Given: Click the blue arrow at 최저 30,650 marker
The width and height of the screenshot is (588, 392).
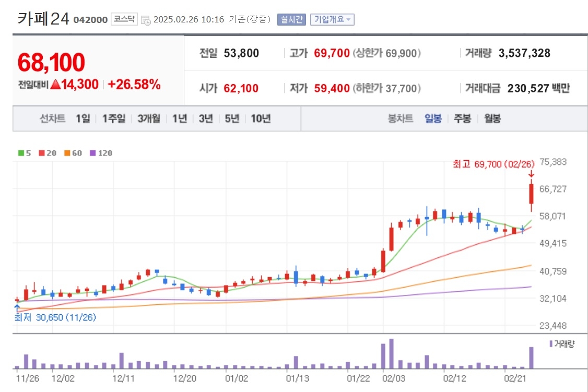Looking at the screenshot, I should (17, 308).
